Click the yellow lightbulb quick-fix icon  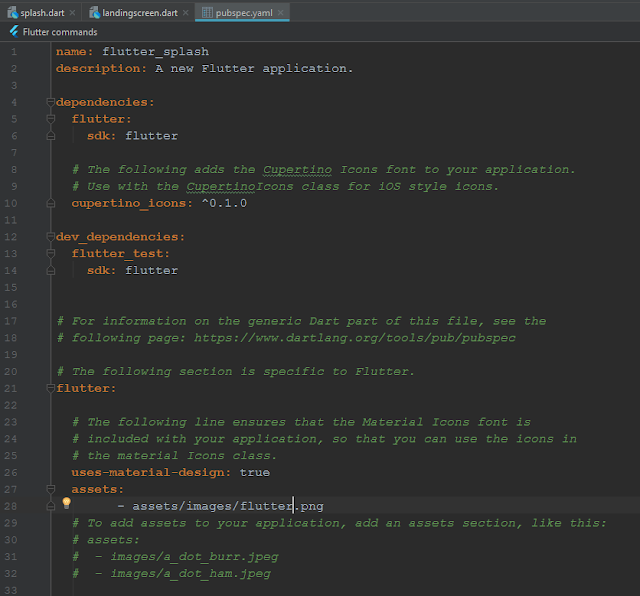click(67, 503)
